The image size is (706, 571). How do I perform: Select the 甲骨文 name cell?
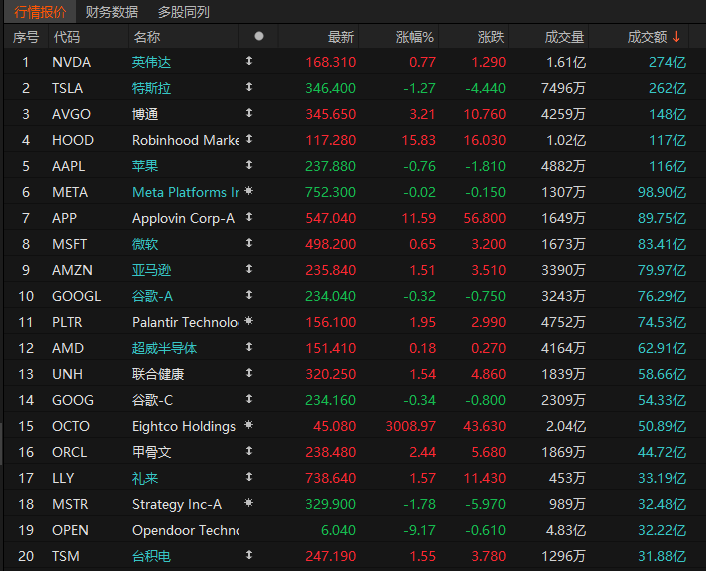click(x=151, y=452)
